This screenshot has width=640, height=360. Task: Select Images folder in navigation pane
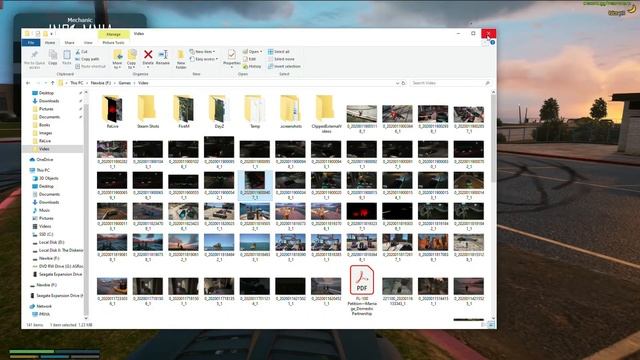[x=45, y=133]
